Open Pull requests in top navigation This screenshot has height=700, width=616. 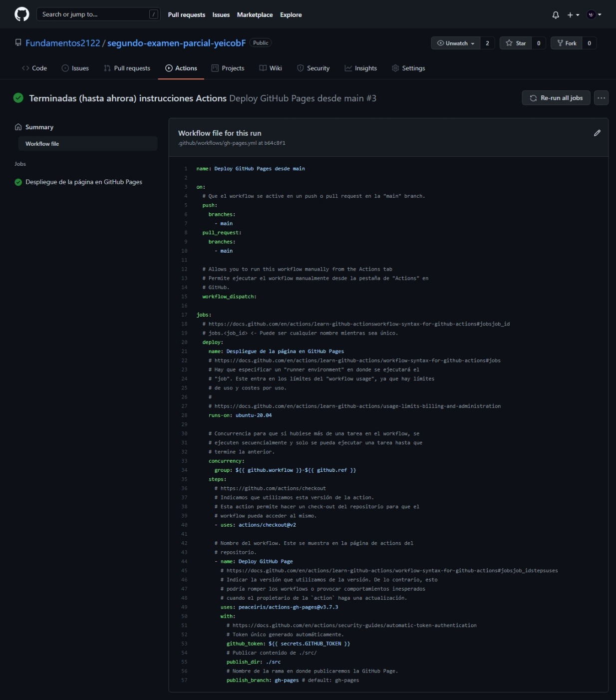(186, 15)
